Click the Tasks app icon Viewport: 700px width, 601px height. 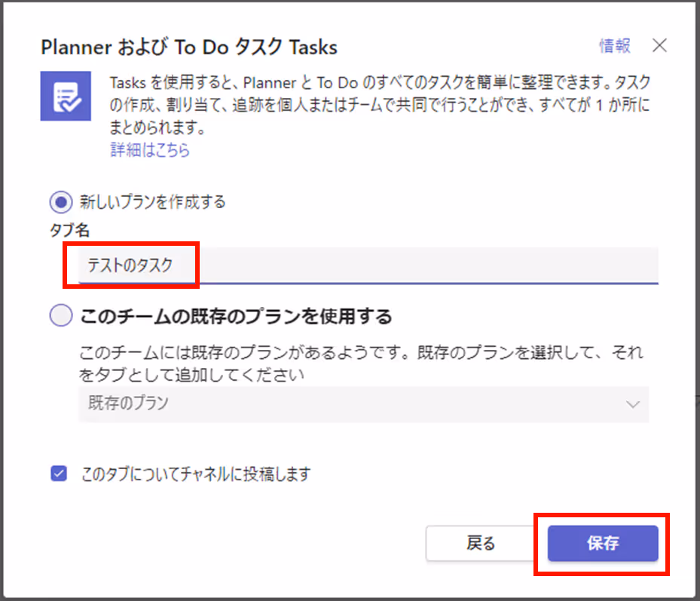coord(66,96)
